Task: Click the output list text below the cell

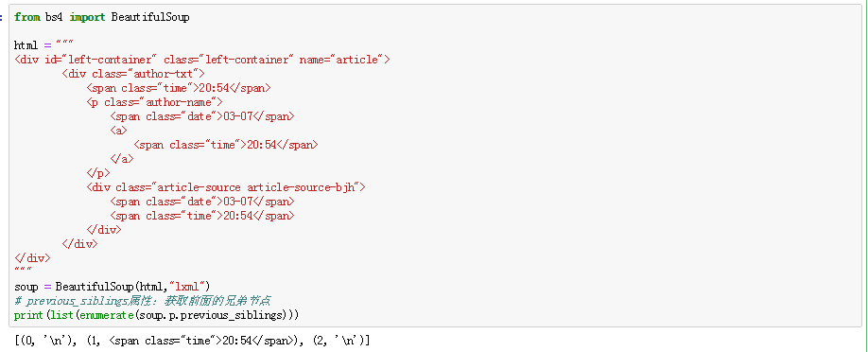Action: tap(193, 341)
